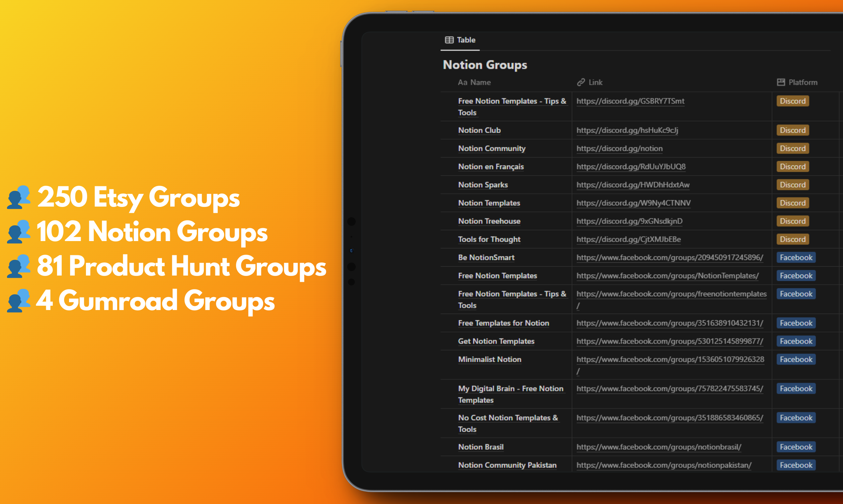
Task: Open Facebook group link 351886583460865
Action: (x=670, y=418)
